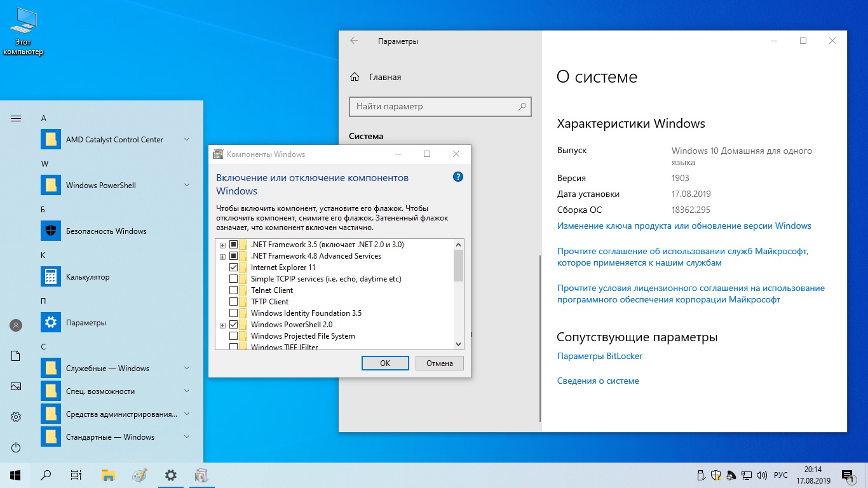Screen dimensions: 868x488
Task: Click the letter Б group header in Start
Action: [x=43, y=210]
